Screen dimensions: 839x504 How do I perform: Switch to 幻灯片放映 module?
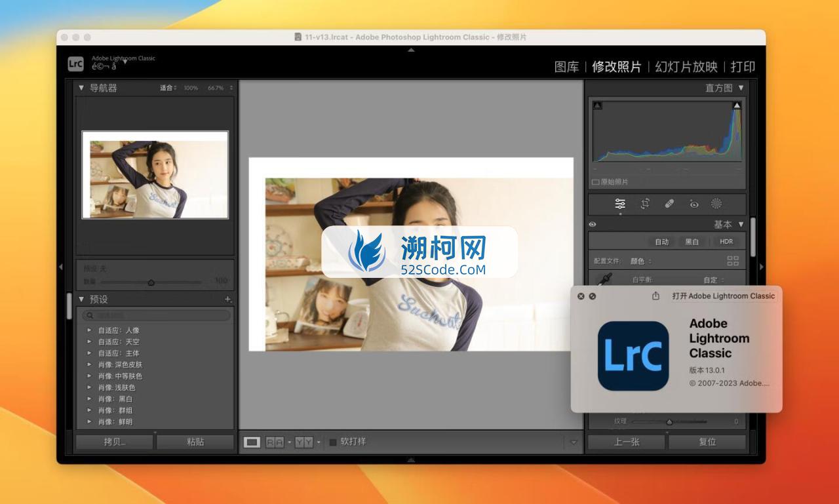686,66
